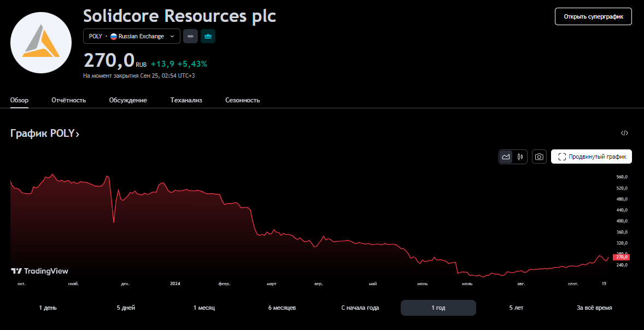Select the 5 дней time range
The image size is (644, 330).
pyautogui.click(x=126, y=308)
